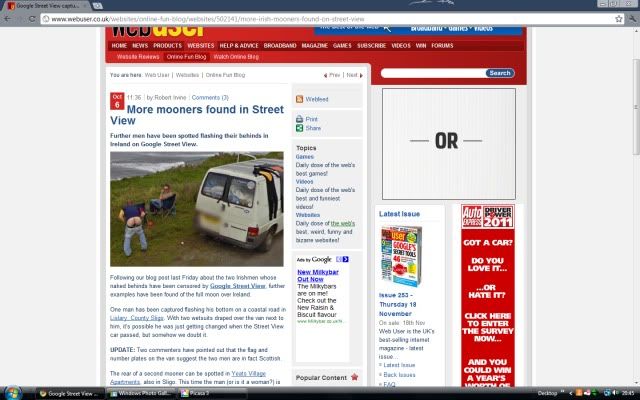640x400 pixels.
Task: Click the browser back arrow
Action: pyautogui.click(x=7, y=19)
